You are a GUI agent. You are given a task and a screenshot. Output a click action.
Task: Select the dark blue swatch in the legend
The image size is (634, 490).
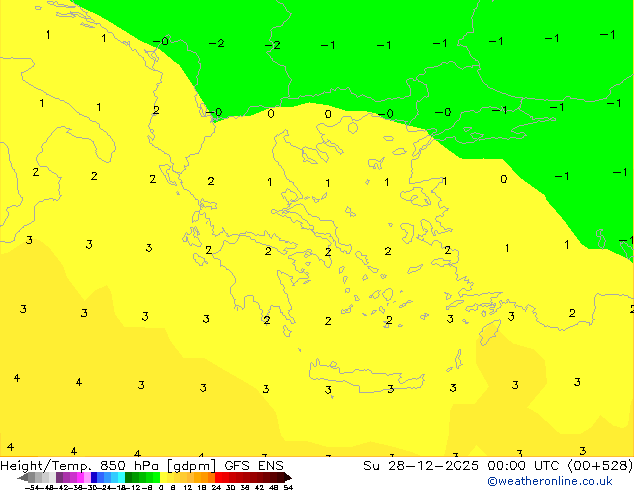[94, 477]
